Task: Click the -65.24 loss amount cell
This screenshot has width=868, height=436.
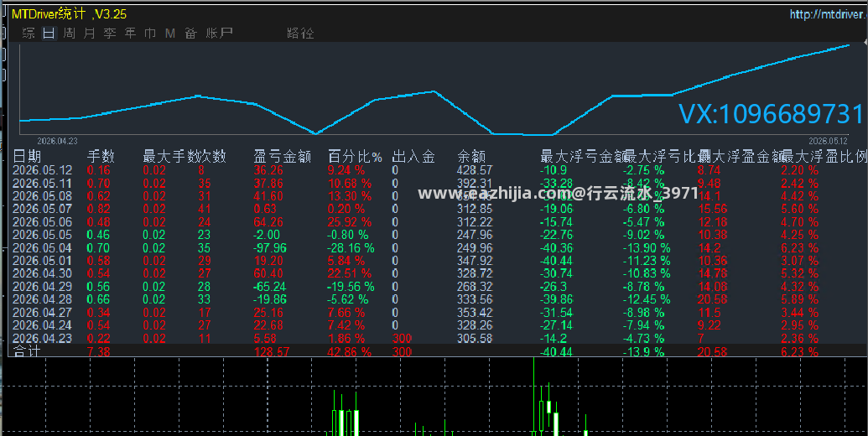Action: (x=269, y=287)
